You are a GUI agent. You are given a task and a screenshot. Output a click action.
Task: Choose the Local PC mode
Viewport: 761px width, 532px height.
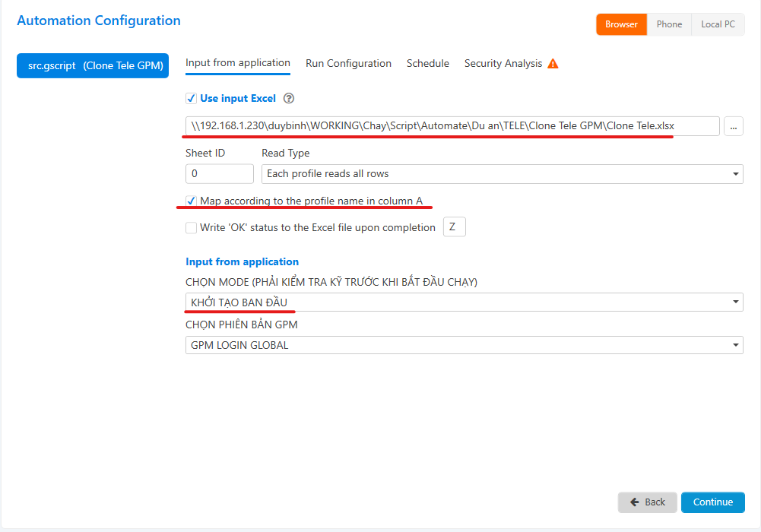(x=718, y=24)
